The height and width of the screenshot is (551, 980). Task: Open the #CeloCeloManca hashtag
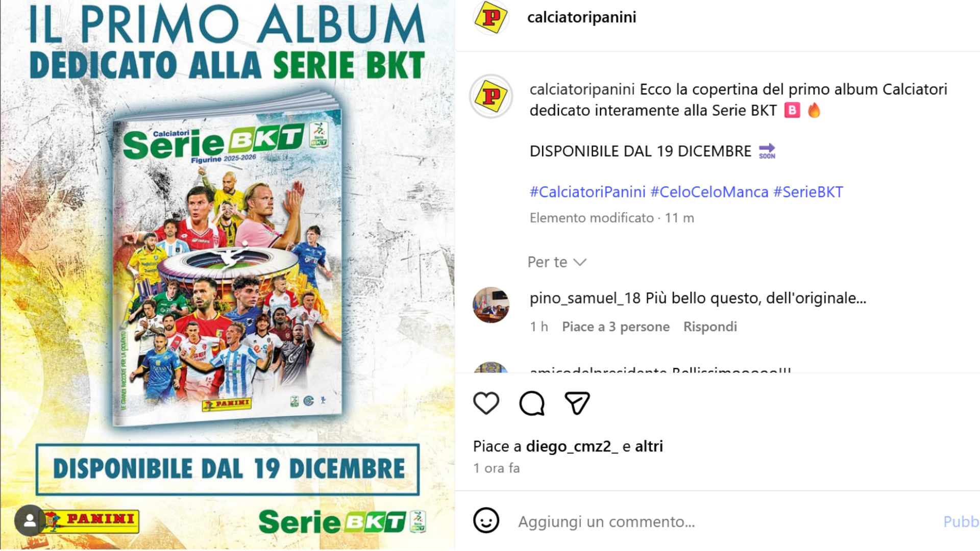coord(709,192)
